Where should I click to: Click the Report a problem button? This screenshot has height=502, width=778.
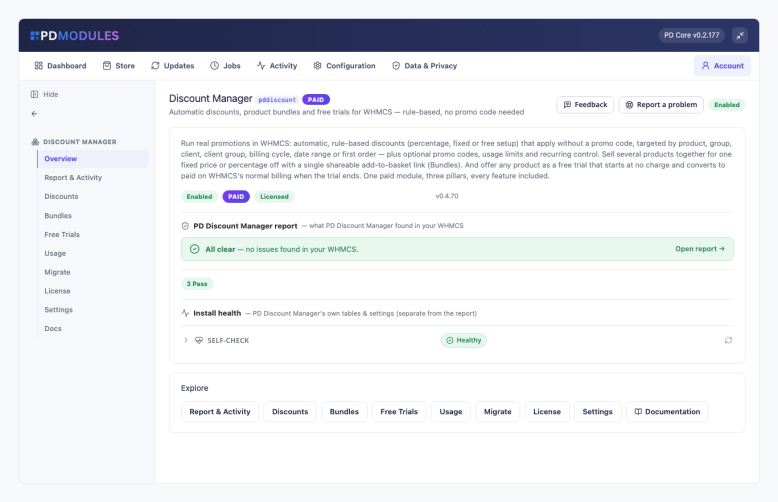(x=661, y=105)
